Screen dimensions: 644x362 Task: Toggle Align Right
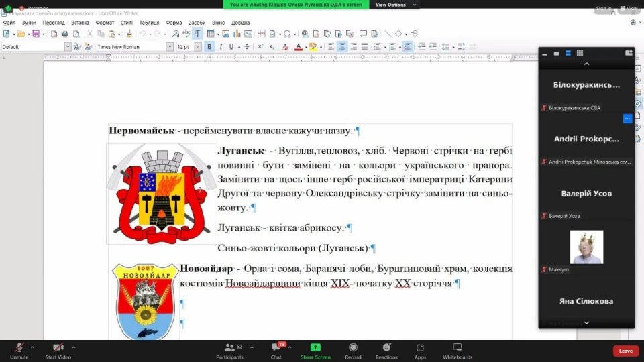click(x=354, y=47)
